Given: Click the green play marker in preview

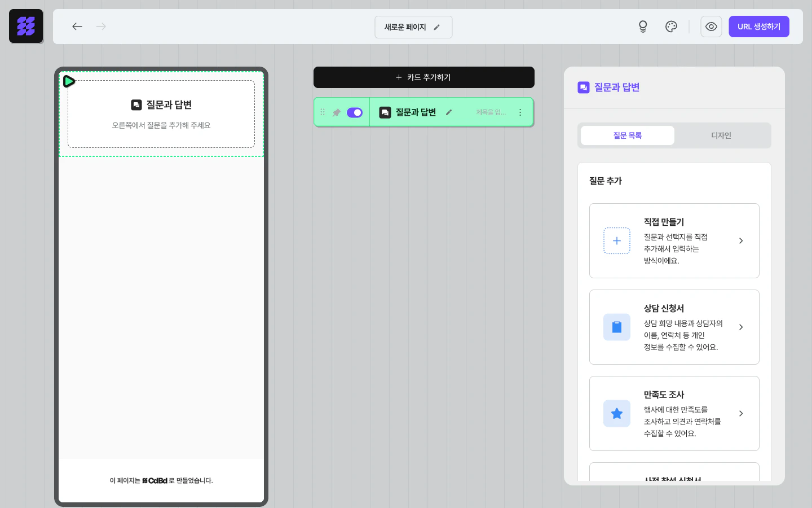Looking at the screenshot, I should pos(69,81).
